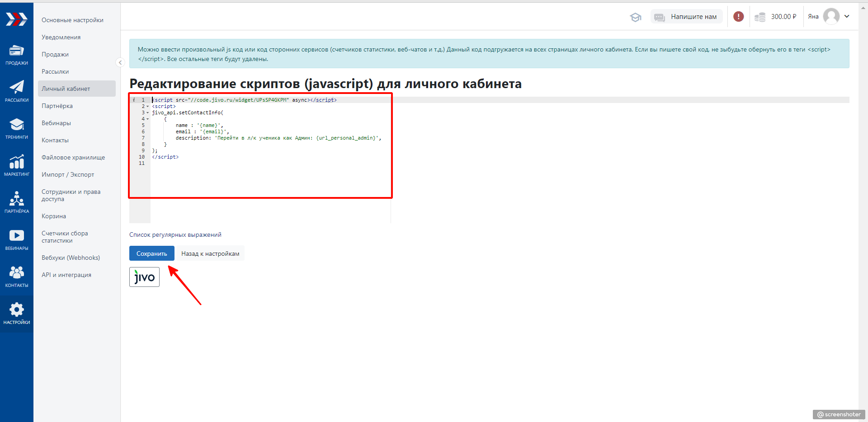868x422 pixels.
Task: Click Назад к настройкам button
Action: tap(210, 253)
